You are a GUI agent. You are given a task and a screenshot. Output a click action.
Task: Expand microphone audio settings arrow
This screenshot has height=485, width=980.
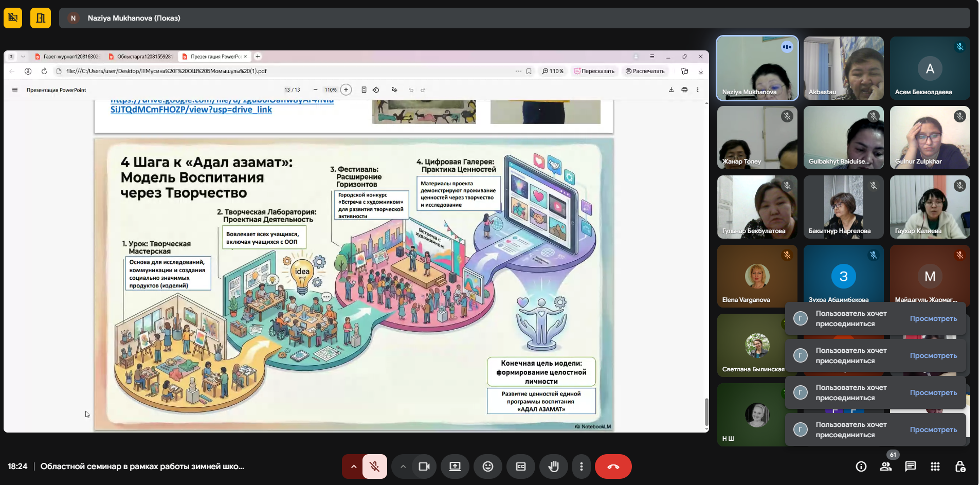pos(353,466)
